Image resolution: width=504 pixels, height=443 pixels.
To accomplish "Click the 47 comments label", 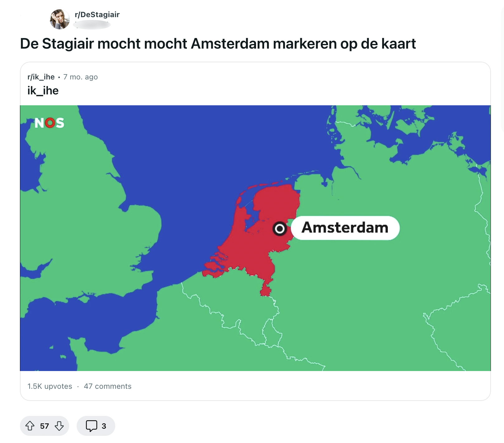I will point(107,386).
